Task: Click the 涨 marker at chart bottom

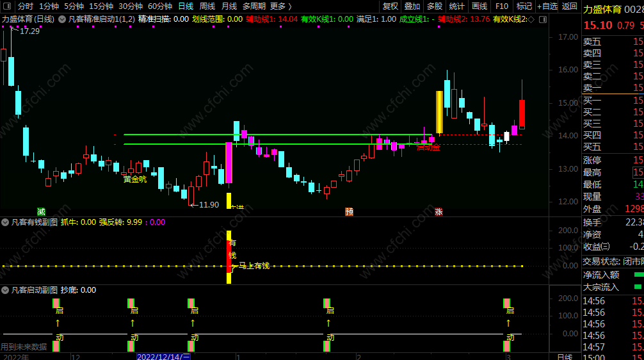Action: tap(439, 211)
